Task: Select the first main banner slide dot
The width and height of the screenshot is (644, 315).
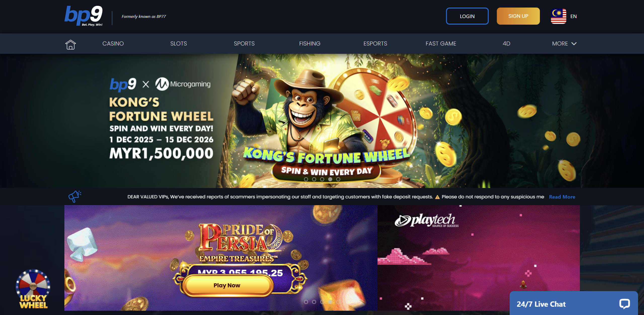Action: pyautogui.click(x=306, y=179)
